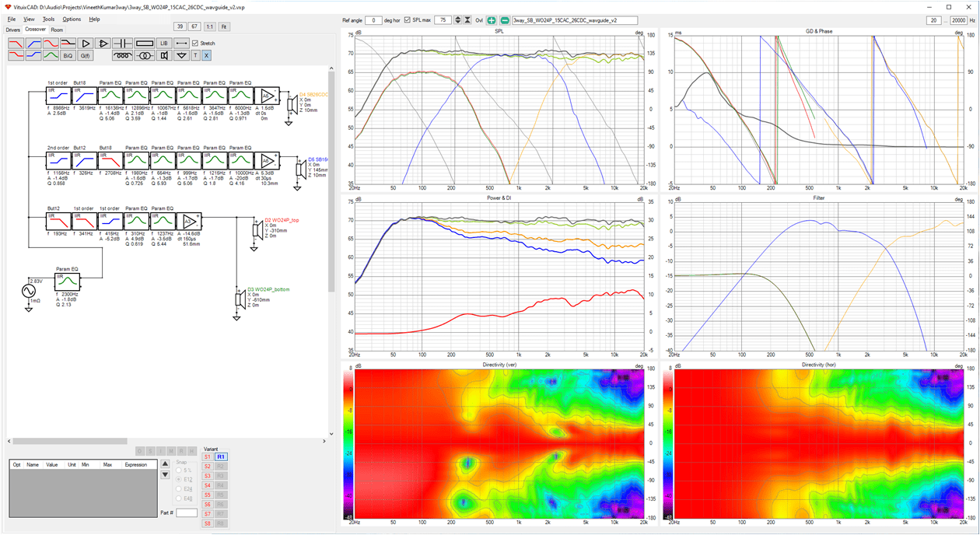980x535 pixels.
Task: Add a buffer amplifier triangle block
Action: pyautogui.click(x=86, y=44)
